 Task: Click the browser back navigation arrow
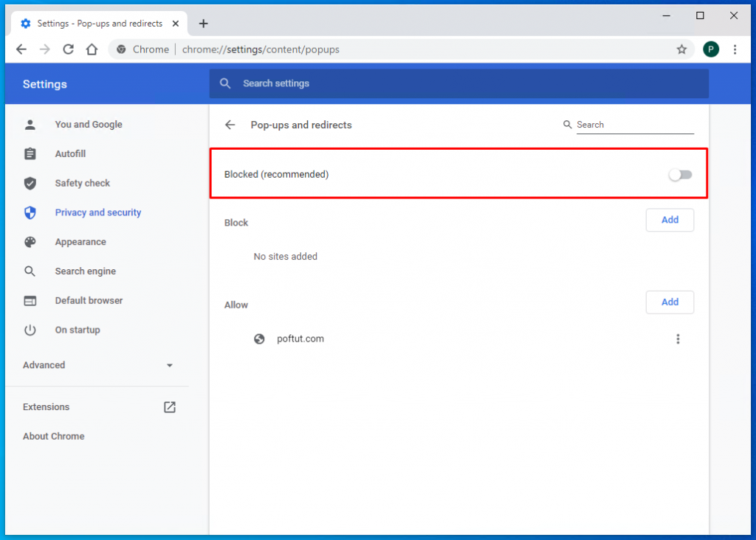point(21,49)
